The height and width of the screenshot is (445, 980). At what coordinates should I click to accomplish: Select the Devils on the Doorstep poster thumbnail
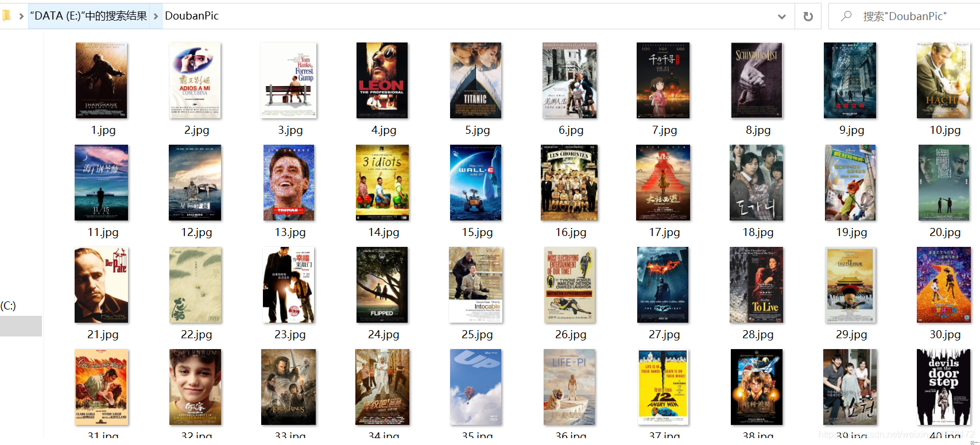click(944, 387)
